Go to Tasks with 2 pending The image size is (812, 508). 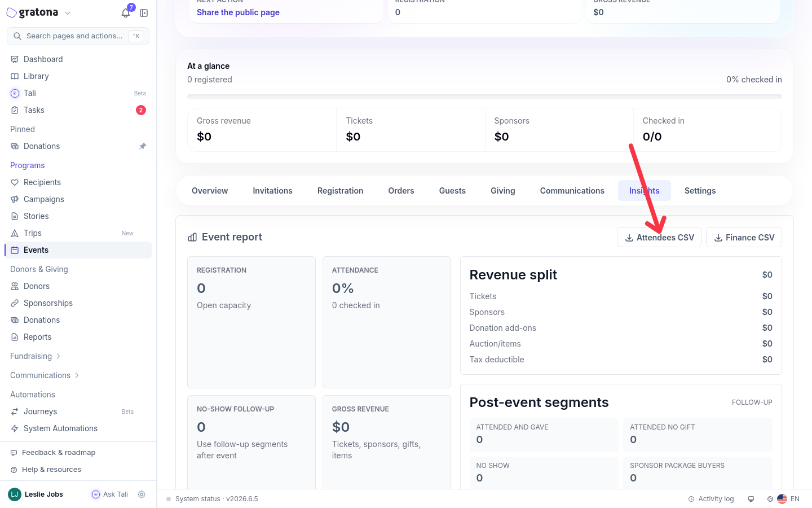tap(78, 110)
